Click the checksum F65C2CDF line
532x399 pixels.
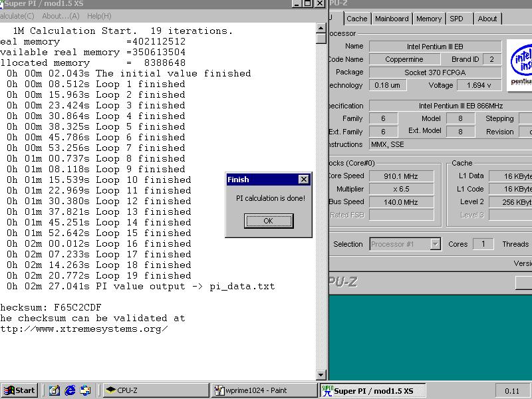pyautogui.click(x=51, y=307)
